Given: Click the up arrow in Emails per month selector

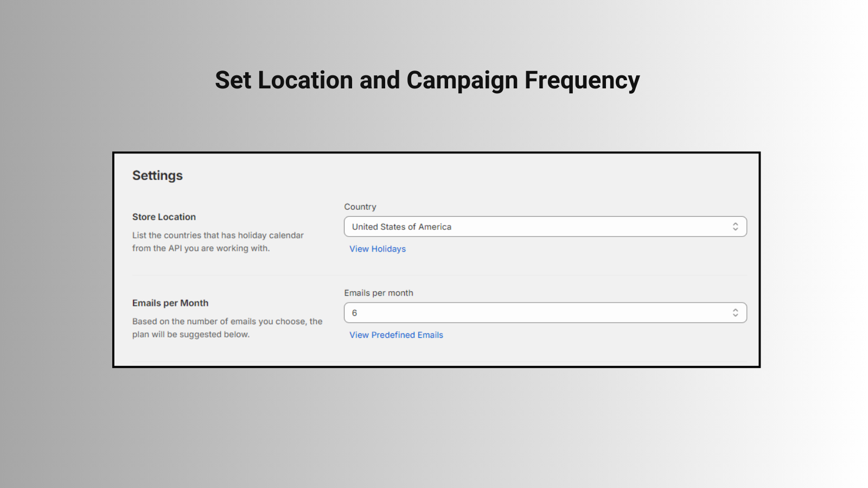Looking at the screenshot, I should (x=735, y=310).
